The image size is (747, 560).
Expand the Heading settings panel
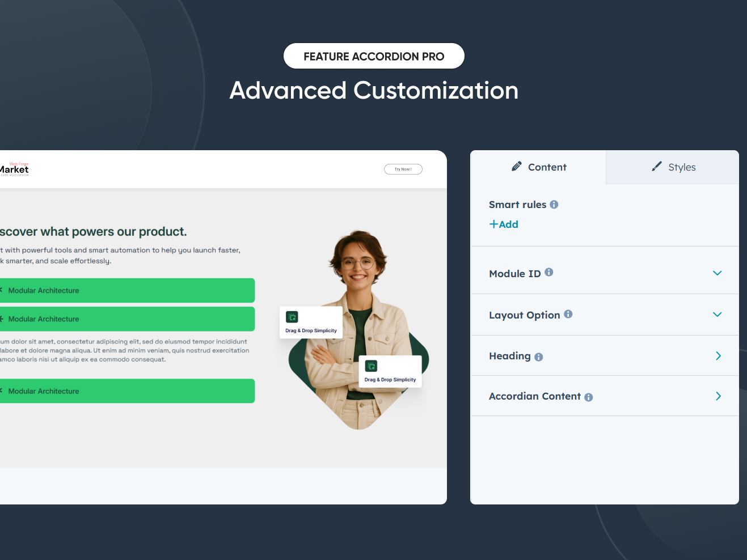click(x=718, y=355)
